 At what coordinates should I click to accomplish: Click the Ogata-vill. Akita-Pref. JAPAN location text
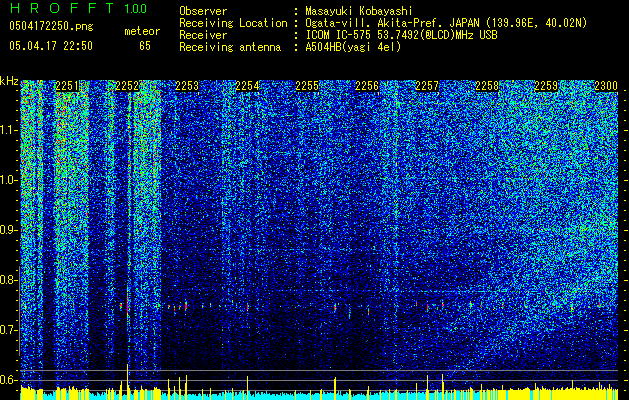[x=446, y=23]
